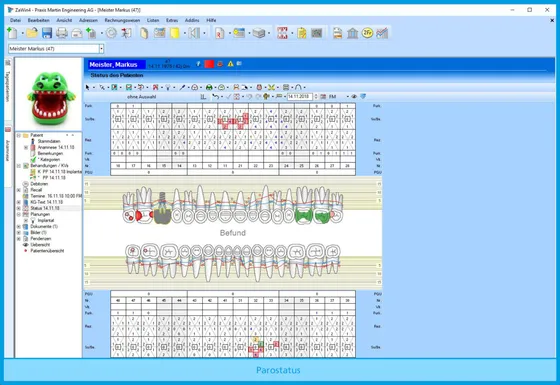Expand the Anamnese 14.11.18 node
The width and height of the screenshot is (560, 385).
tap(26, 147)
